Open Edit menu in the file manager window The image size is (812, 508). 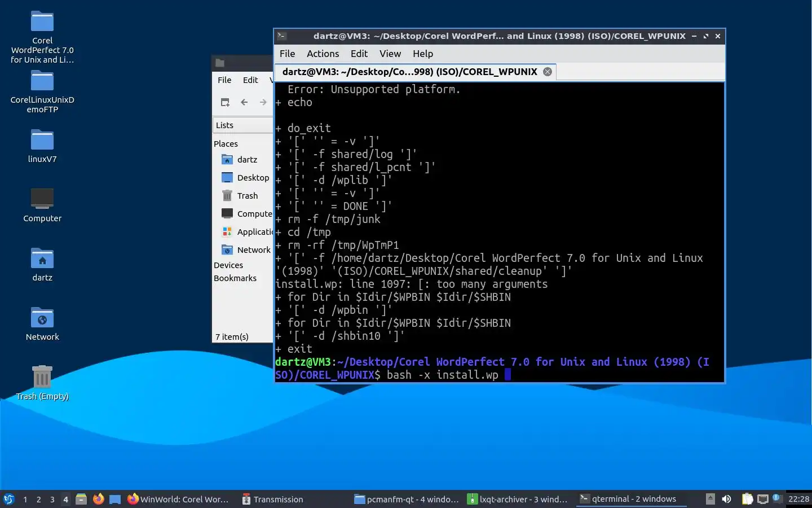tap(250, 80)
